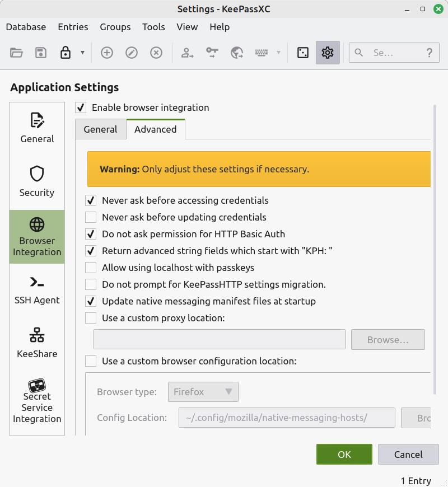Screen dimensions: 448x487
Task: Click the Open Database folder icon
Action: point(16,53)
